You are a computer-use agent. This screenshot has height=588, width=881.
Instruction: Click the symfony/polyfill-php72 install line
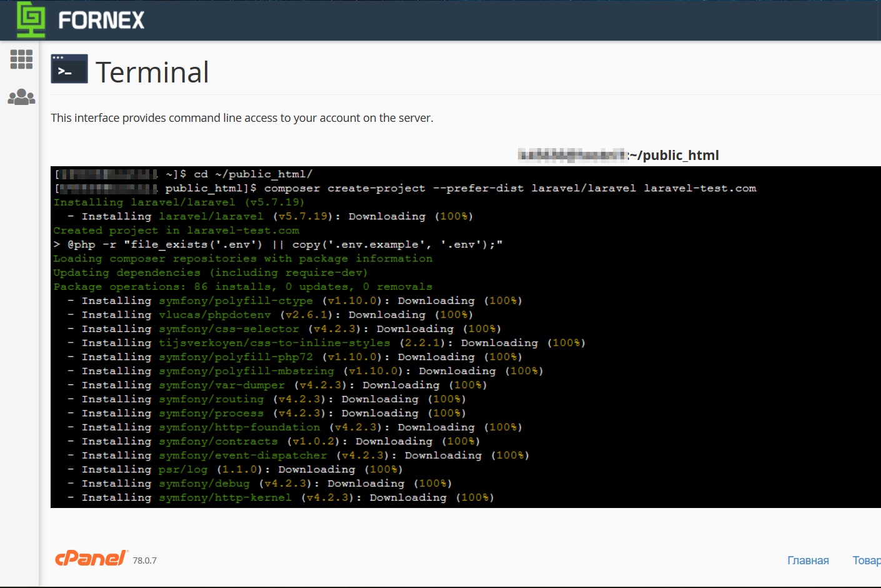(x=294, y=357)
